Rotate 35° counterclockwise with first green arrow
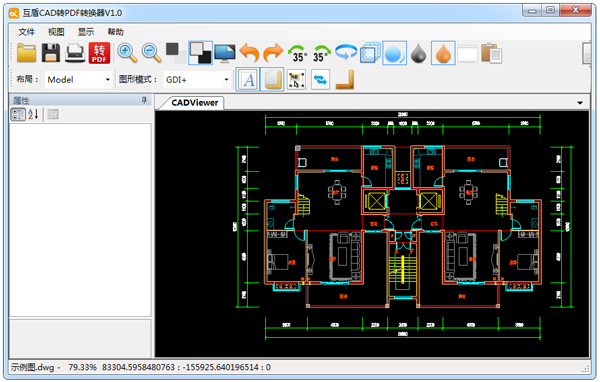The height and width of the screenshot is (382, 600). coord(297,54)
